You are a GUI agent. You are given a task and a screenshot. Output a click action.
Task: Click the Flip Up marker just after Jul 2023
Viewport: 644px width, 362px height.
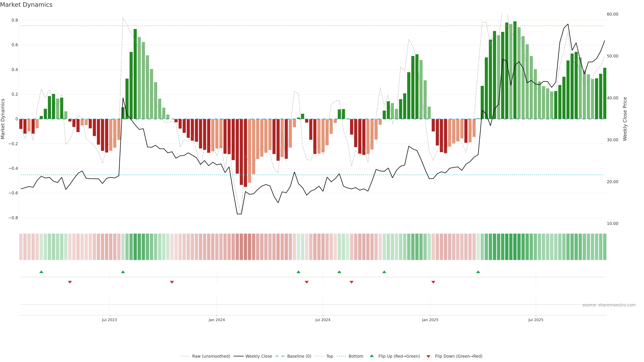click(x=123, y=272)
